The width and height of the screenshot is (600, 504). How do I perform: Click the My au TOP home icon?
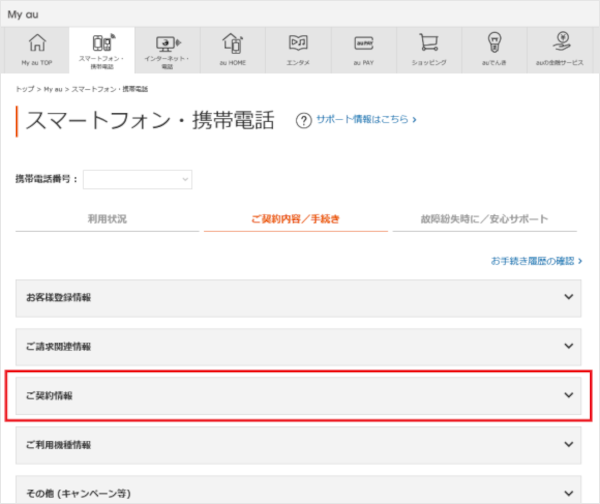37,44
